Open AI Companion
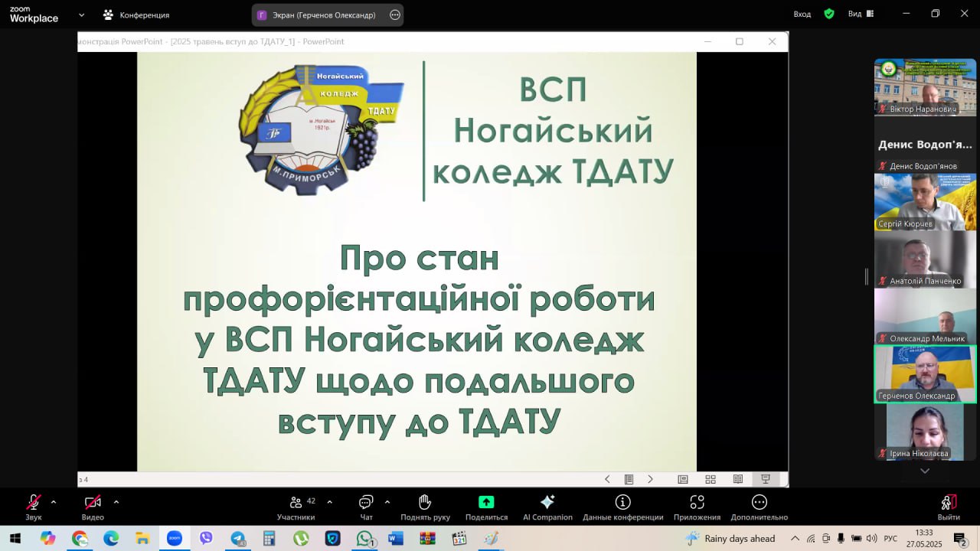The width and height of the screenshot is (980, 551). pyautogui.click(x=547, y=507)
